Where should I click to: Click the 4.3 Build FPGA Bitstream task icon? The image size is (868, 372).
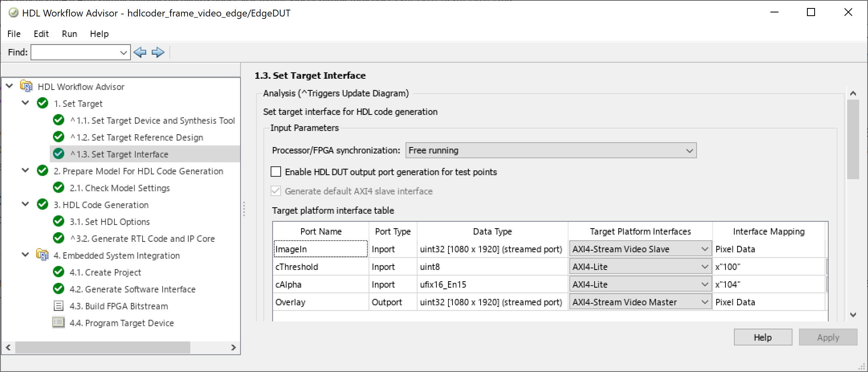click(x=59, y=306)
